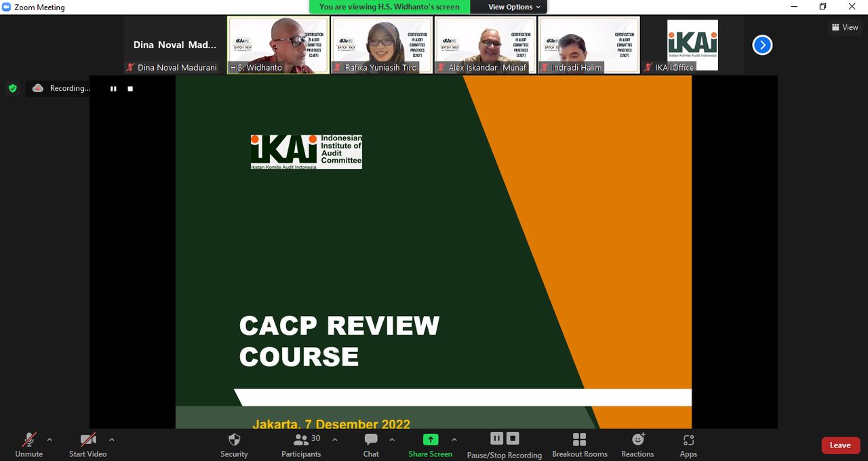Open Breakout Rooms

(580, 445)
